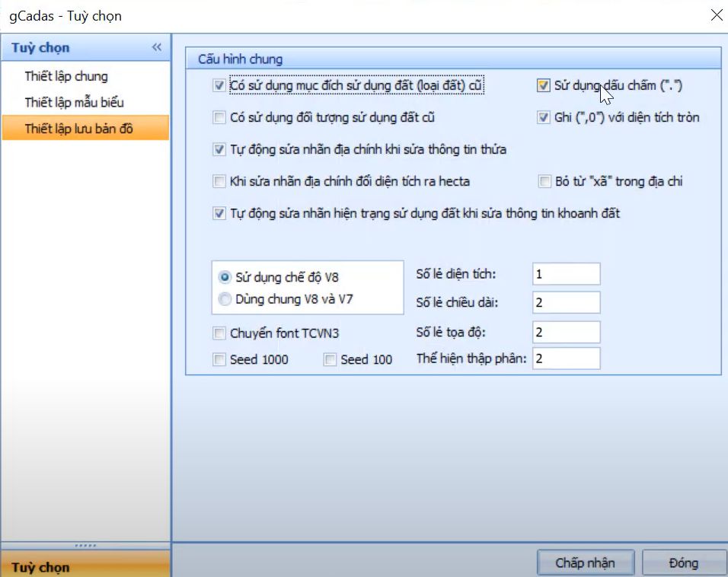The image size is (728, 577).
Task: Click the 'Số lẻ diện tích' input field
Action: point(566,274)
